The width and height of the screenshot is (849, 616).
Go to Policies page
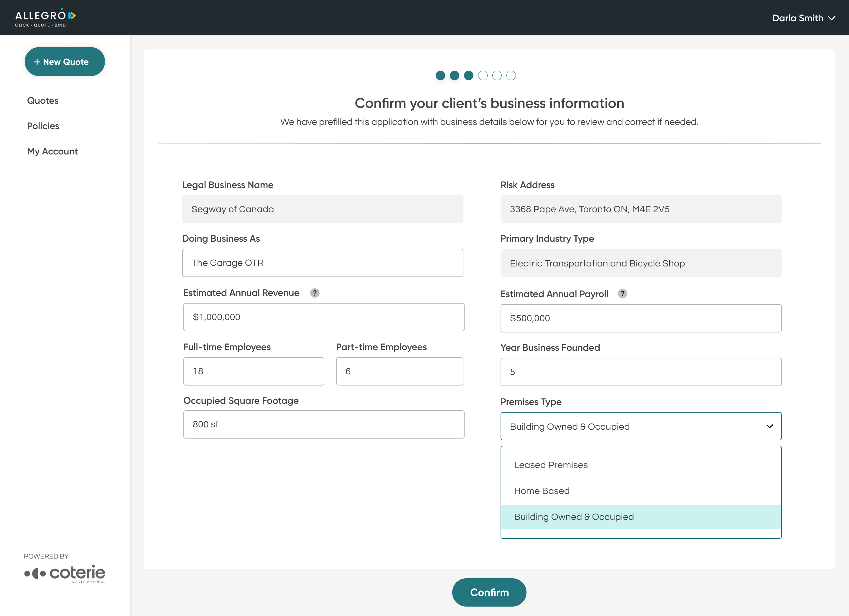click(43, 126)
